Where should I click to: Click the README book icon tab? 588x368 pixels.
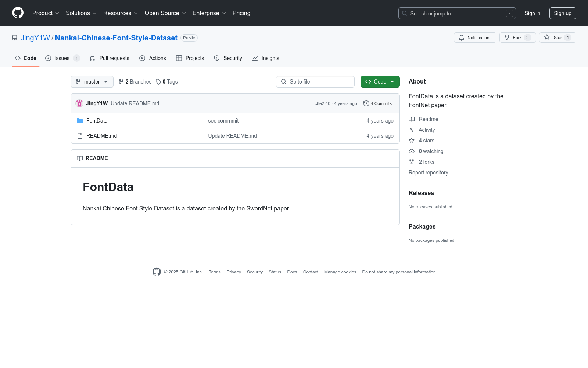click(x=80, y=158)
